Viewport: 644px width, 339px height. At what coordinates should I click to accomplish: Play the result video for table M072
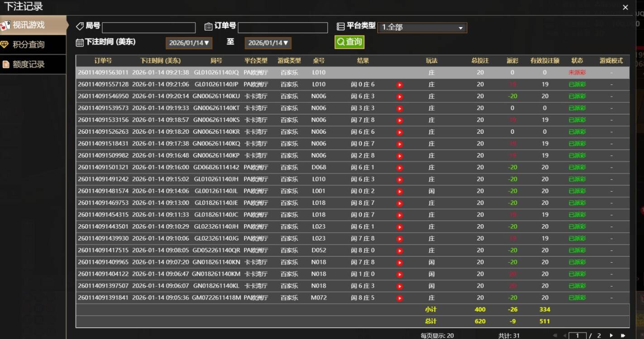pos(400,297)
